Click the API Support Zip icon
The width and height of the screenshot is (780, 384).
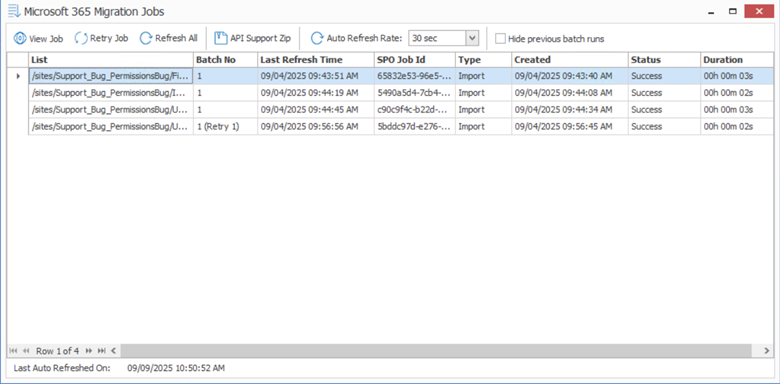coord(220,38)
